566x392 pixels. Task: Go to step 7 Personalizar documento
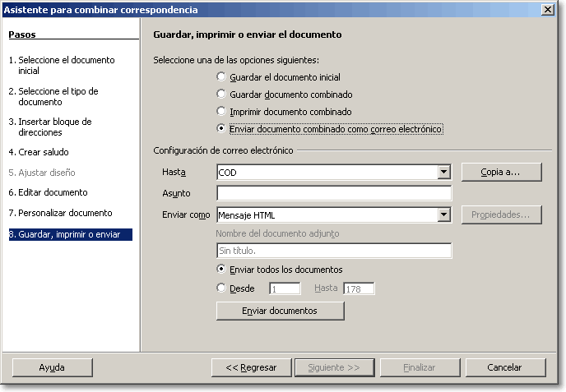tap(60, 213)
